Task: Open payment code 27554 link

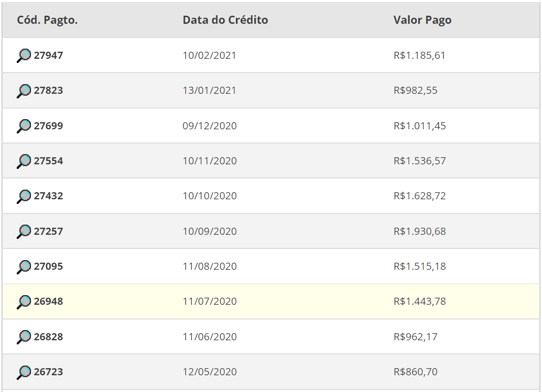Action: 49,161
